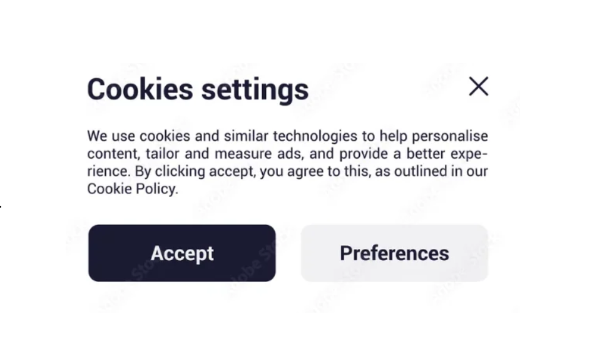
Task: Click the Cookies settings heading
Action: click(x=198, y=89)
